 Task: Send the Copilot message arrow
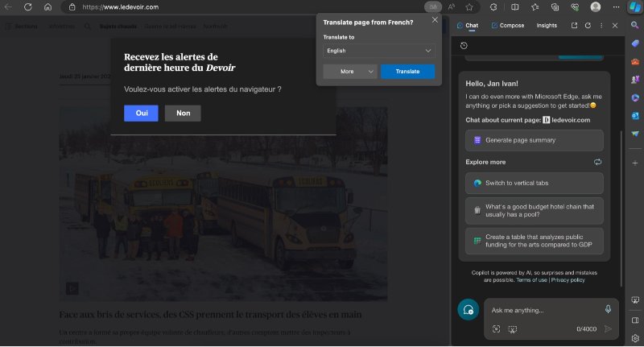(608, 329)
